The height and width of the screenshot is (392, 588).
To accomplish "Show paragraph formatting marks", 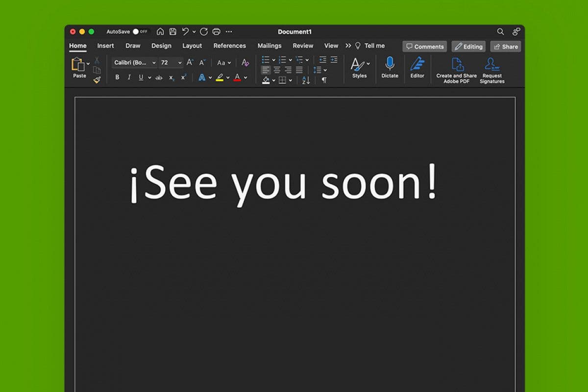I will point(324,80).
